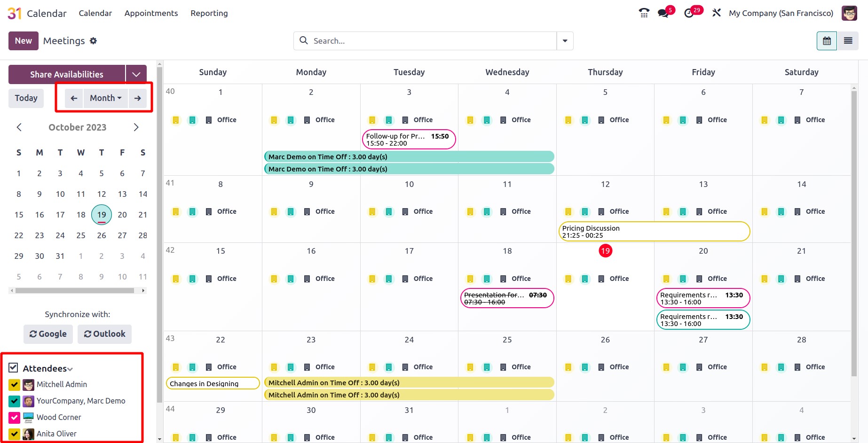This screenshot has width=868, height=443.
Task: Open pink-bordered Requirements r… event
Action: [703, 298]
